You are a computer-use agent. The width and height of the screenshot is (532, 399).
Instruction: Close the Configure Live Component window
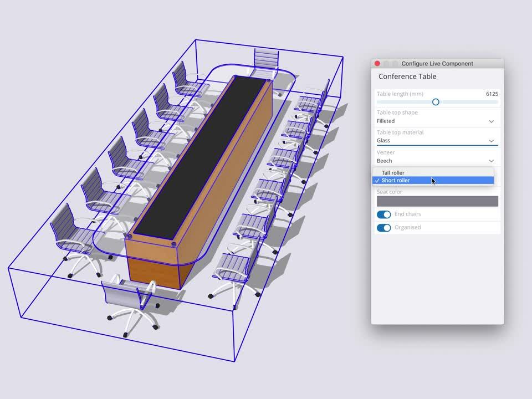[x=377, y=64]
